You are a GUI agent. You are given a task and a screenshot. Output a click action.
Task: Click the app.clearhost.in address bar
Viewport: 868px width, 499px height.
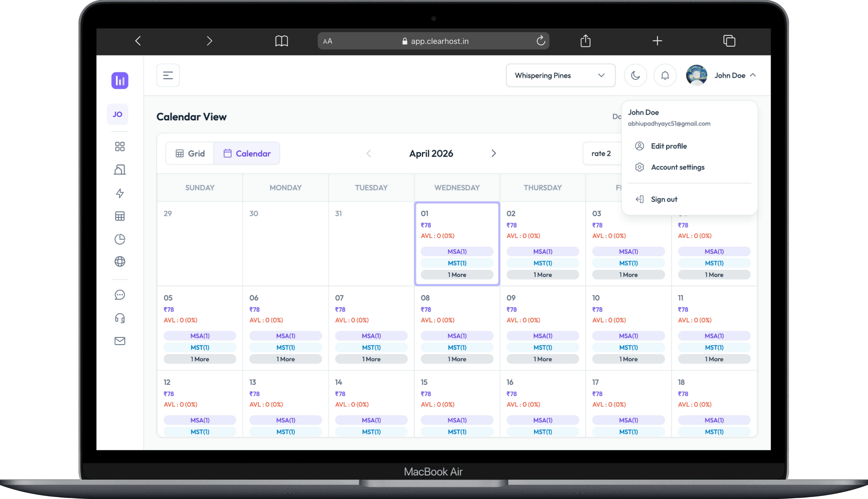point(433,41)
